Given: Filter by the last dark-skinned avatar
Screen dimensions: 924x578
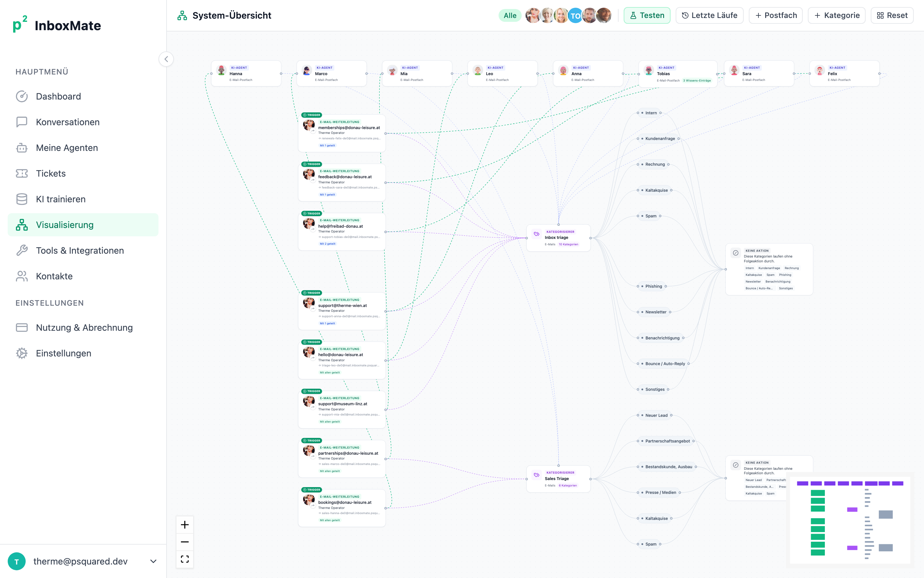Looking at the screenshot, I should [x=604, y=16].
